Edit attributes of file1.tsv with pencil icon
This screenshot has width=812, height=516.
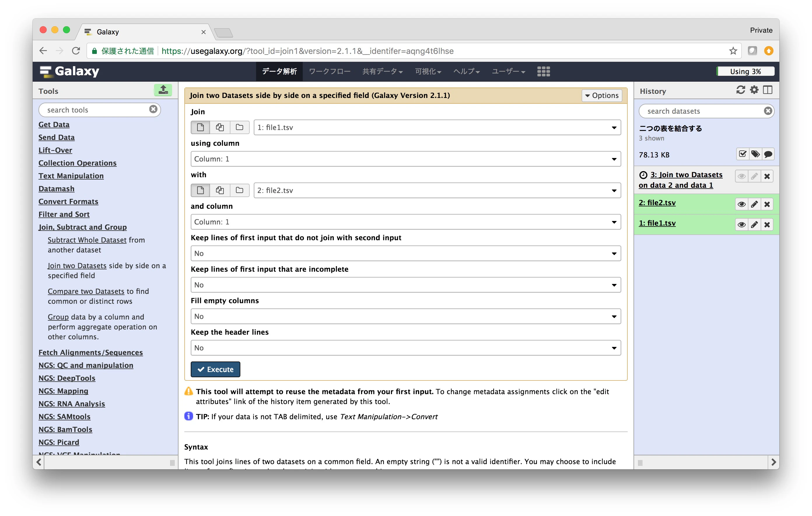pos(754,225)
